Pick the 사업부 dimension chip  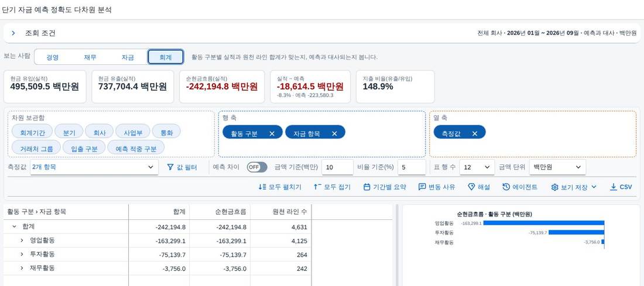coord(132,132)
